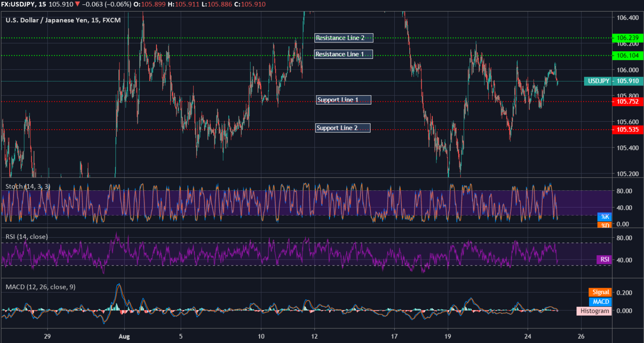Screen dimensions: 644x343
Task: Click the orange Signal legend tag
Action: click(600, 292)
